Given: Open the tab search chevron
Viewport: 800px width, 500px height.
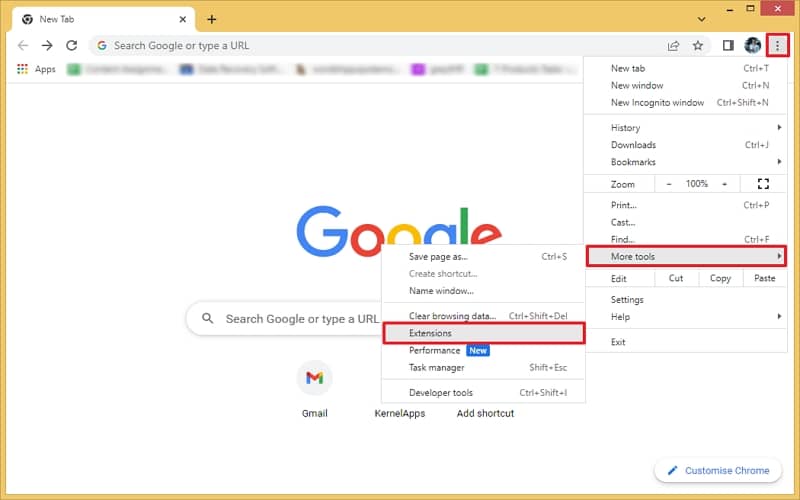Looking at the screenshot, I should point(702,19).
